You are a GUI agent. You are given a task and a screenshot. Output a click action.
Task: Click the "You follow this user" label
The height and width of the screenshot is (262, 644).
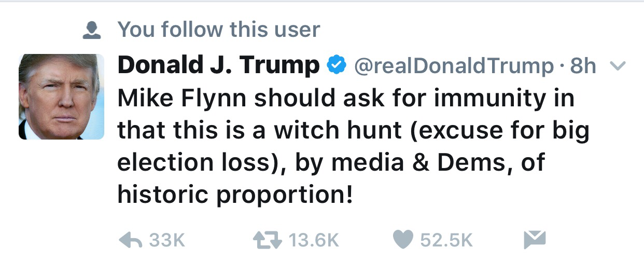coord(219,30)
